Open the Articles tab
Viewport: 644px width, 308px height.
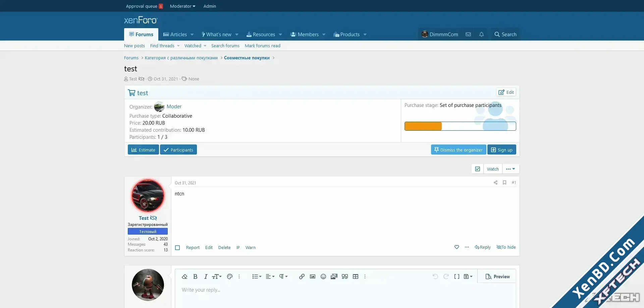[175, 34]
